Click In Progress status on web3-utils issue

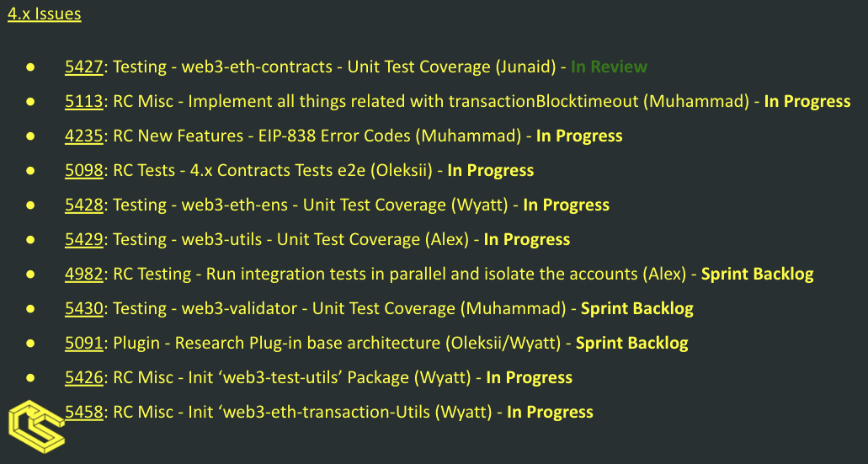point(527,240)
